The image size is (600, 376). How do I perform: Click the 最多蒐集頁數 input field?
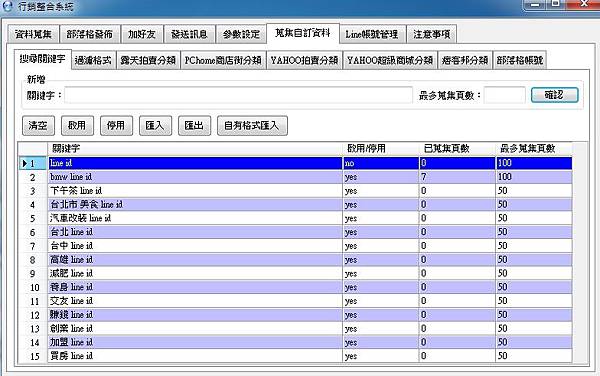tap(505, 95)
